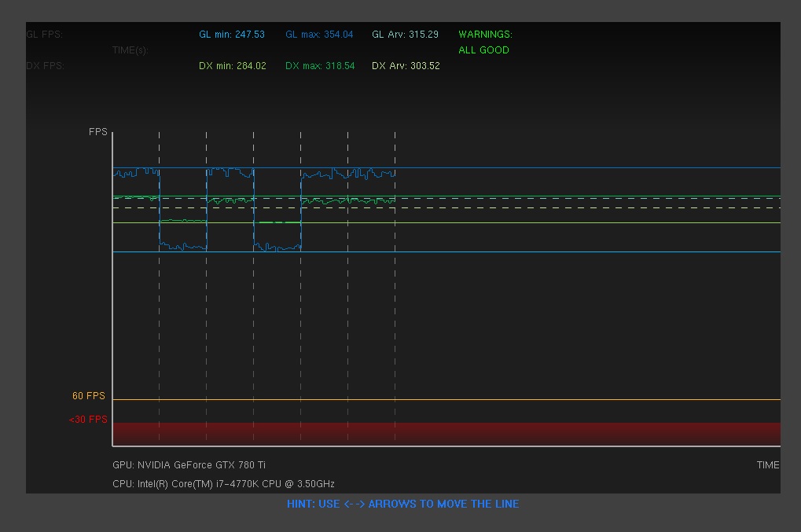Click the GL max: 354.04 value

[x=319, y=35]
